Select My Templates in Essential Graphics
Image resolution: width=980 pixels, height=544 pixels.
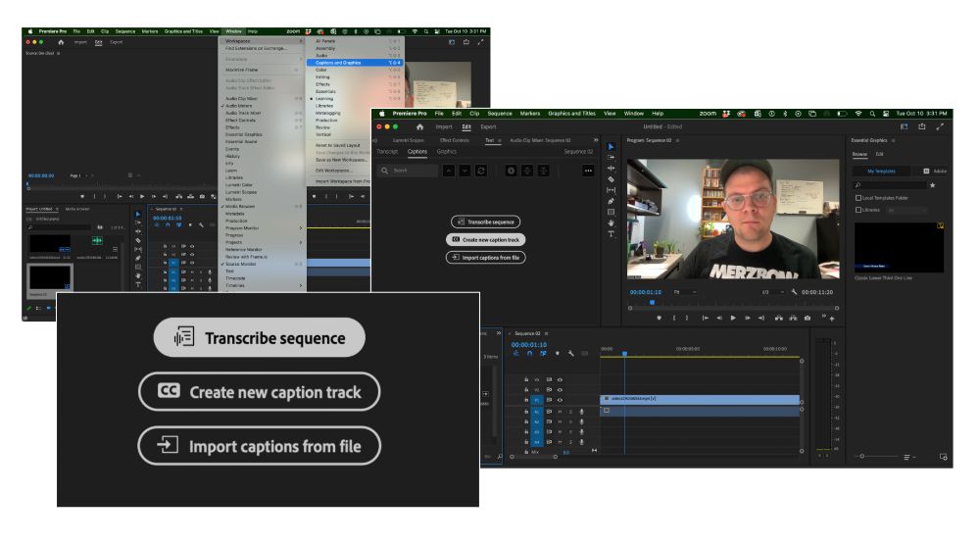881,171
